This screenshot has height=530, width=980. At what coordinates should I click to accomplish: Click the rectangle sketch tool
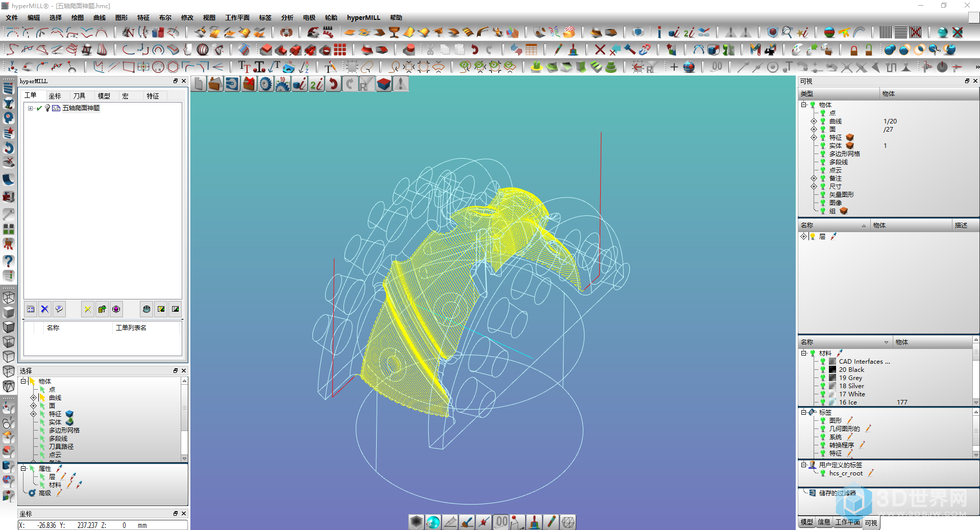(x=129, y=67)
